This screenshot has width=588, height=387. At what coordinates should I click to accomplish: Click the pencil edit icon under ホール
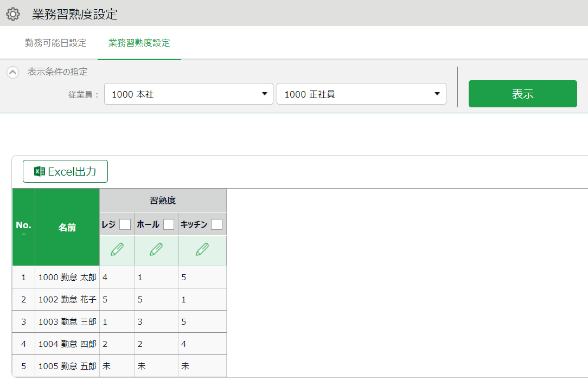pyautogui.click(x=156, y=249)
